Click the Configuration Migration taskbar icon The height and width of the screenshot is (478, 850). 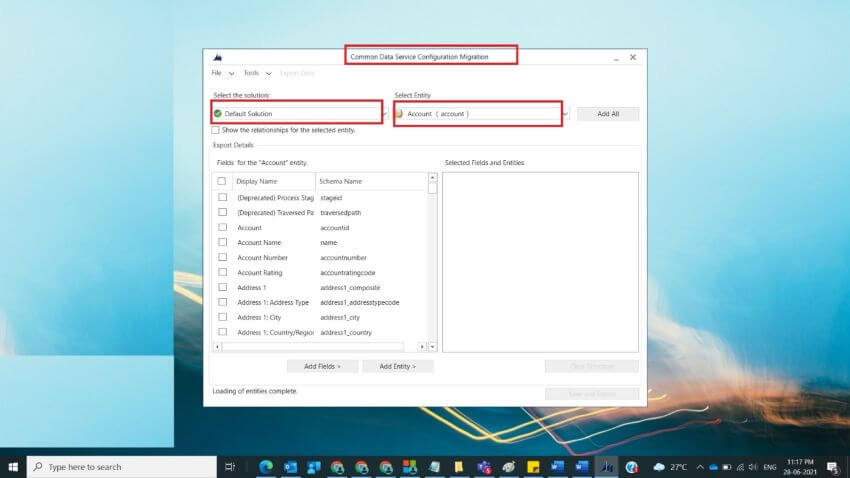pyautogui.click(x=607, y=467)
